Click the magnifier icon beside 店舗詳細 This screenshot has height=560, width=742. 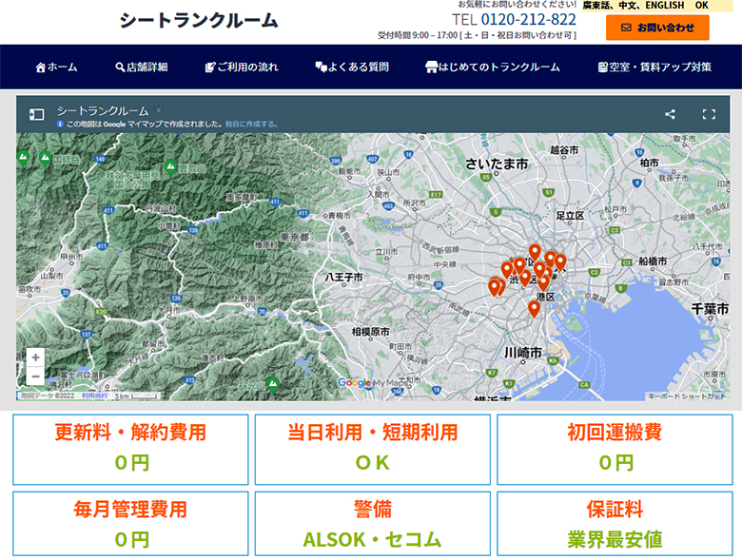[x=120, y=68]
